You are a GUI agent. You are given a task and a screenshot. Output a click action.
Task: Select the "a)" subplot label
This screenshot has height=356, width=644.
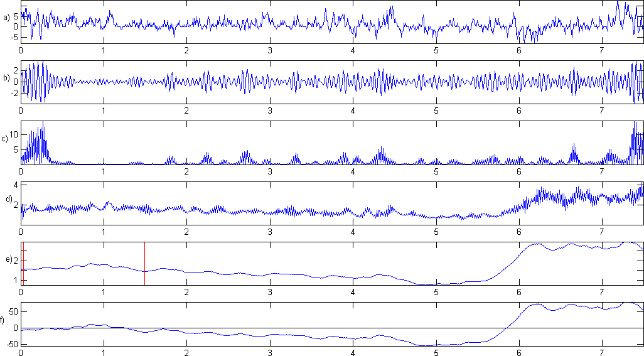click(x=7, y=18)
